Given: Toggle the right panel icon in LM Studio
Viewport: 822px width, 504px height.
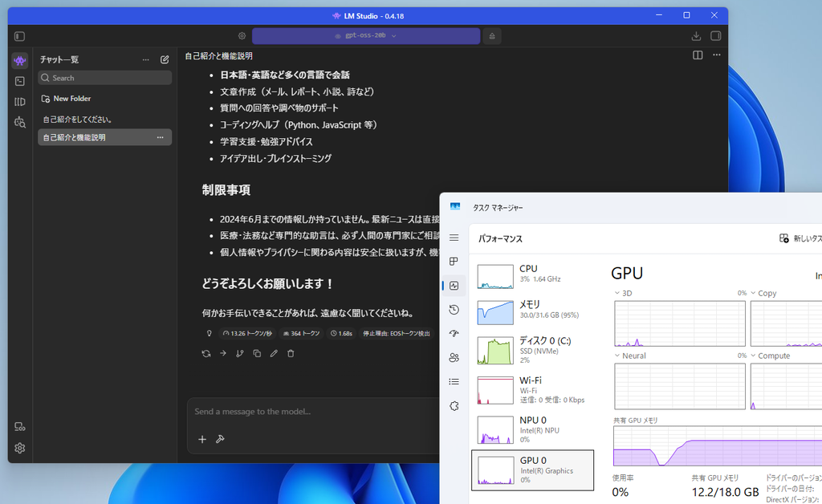Looking at the screenshot, I should (715, 36).
